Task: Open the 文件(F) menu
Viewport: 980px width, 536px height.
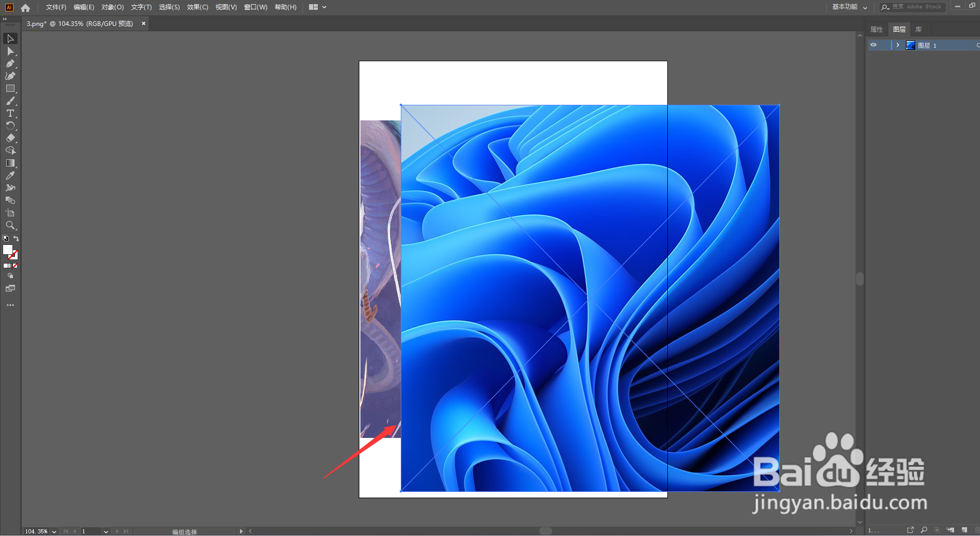Action: pyautogui.click(x=56, y=7)
